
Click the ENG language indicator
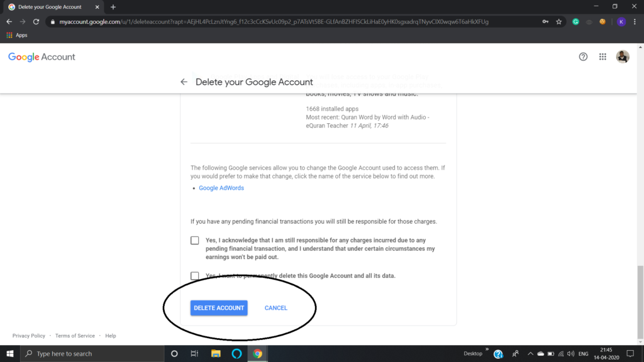coord(583,353)
